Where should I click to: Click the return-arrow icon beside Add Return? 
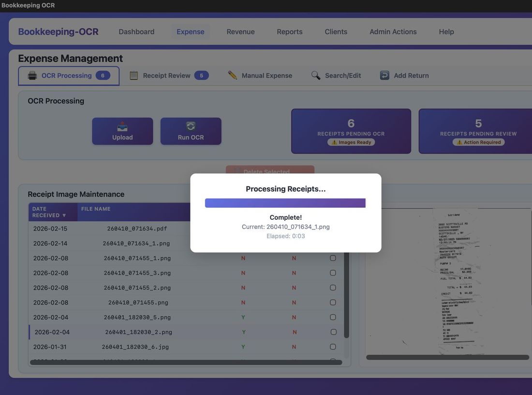(x=384, y=75)
